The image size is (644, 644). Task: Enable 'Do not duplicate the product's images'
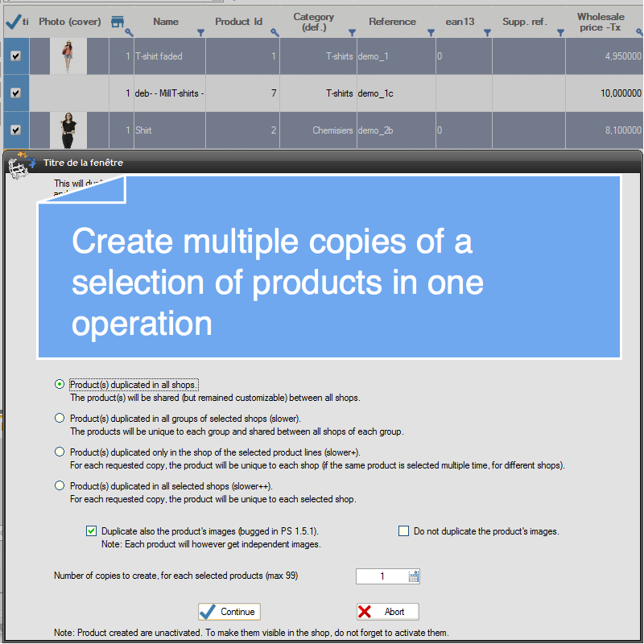pos(404,531)
